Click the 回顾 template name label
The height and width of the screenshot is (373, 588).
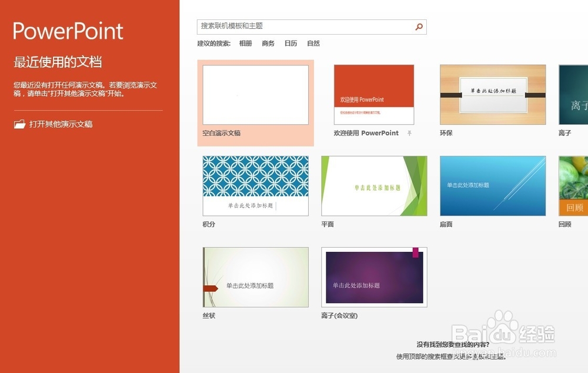coord(564,224)
